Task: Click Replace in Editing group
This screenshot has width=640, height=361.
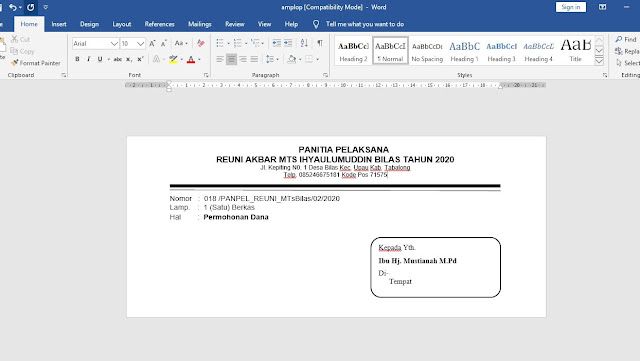Action: pyautogui.click(x=627, y=51)
